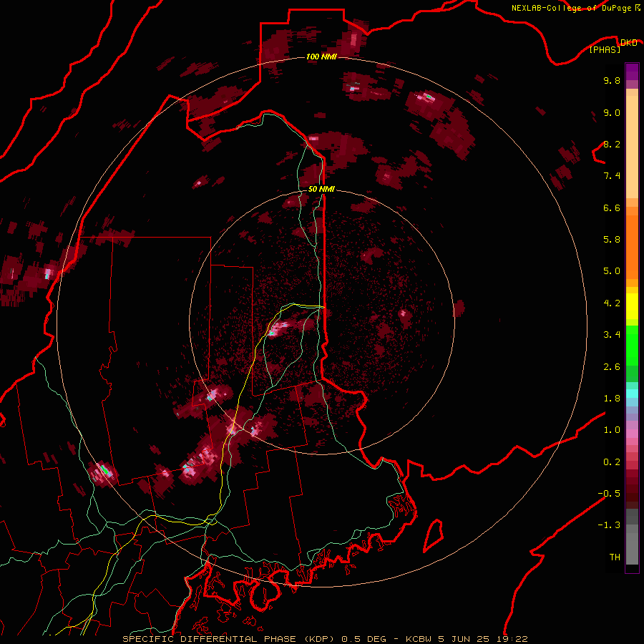Viewport: 644px width, 644px height.
Task: Click the 1.8 value on the color scale
Action: point(612,399)
